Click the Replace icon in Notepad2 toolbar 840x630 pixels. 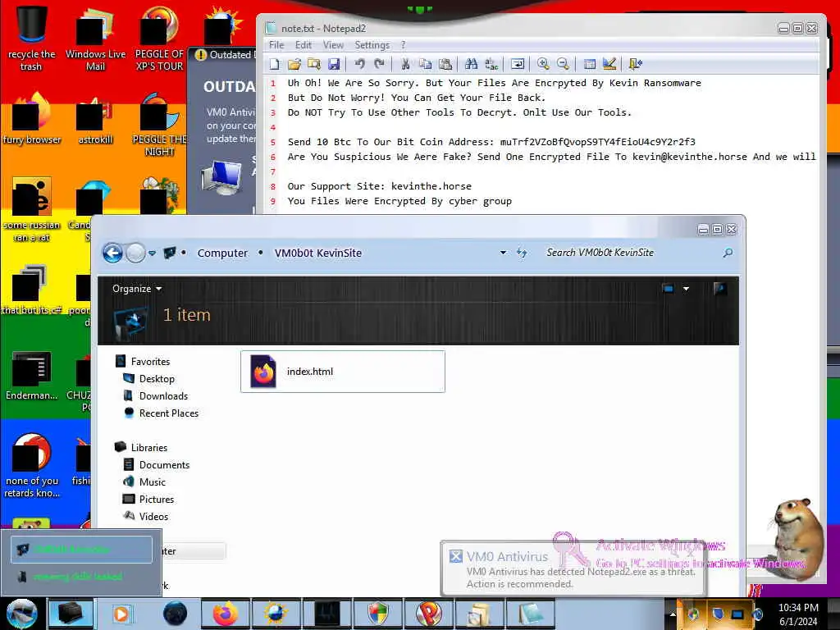[491, 64]
